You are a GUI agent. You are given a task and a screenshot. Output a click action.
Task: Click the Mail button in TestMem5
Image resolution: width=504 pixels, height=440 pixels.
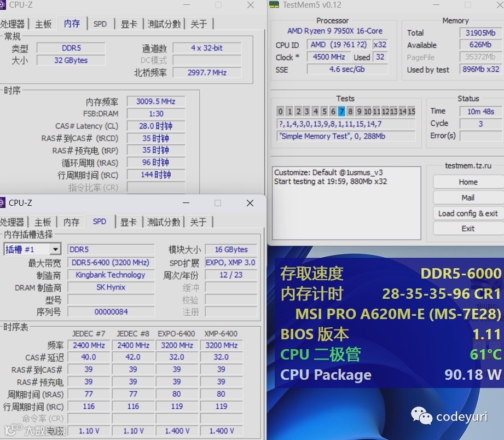(468, 198)
